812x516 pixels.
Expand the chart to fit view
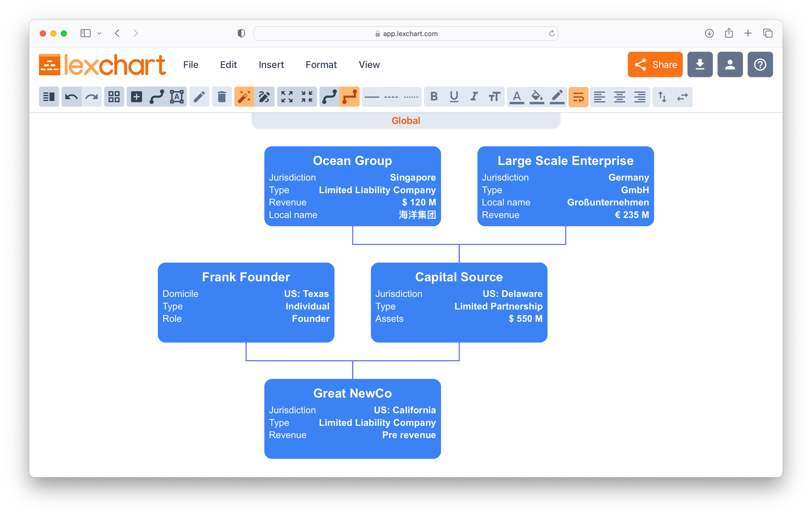(x=287, y=97)
